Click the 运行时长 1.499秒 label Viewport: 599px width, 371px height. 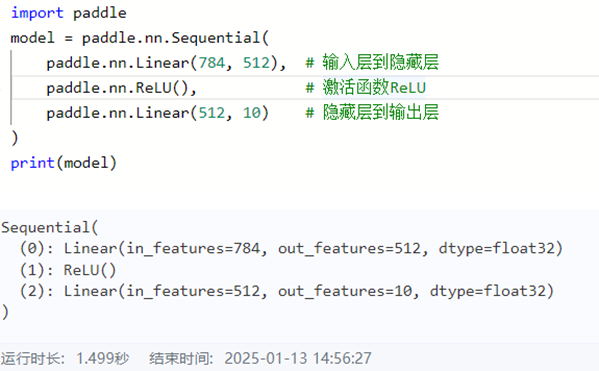click(x=65, y=358)
